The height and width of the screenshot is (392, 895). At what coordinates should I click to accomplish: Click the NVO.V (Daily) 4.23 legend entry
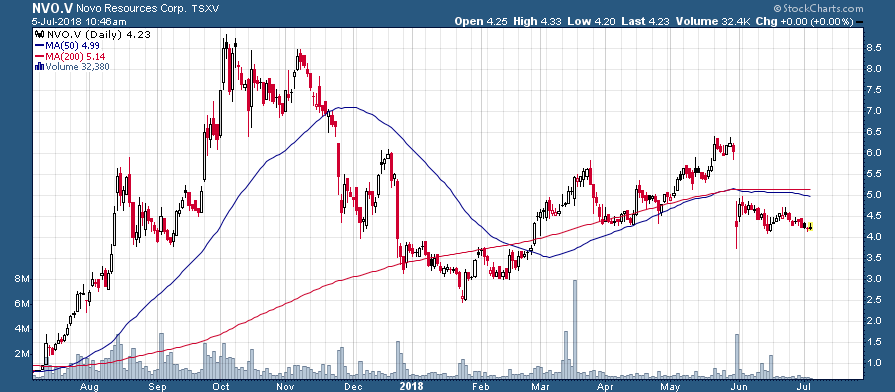98,34
